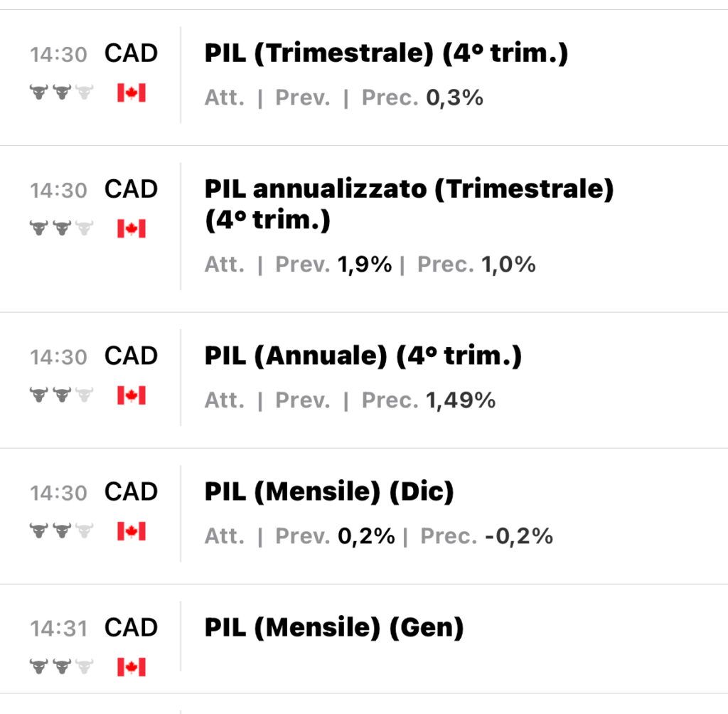Tap Canadian flag for PIL annualizzato event
Screen dimensions: 728x714
coord(132,228)
